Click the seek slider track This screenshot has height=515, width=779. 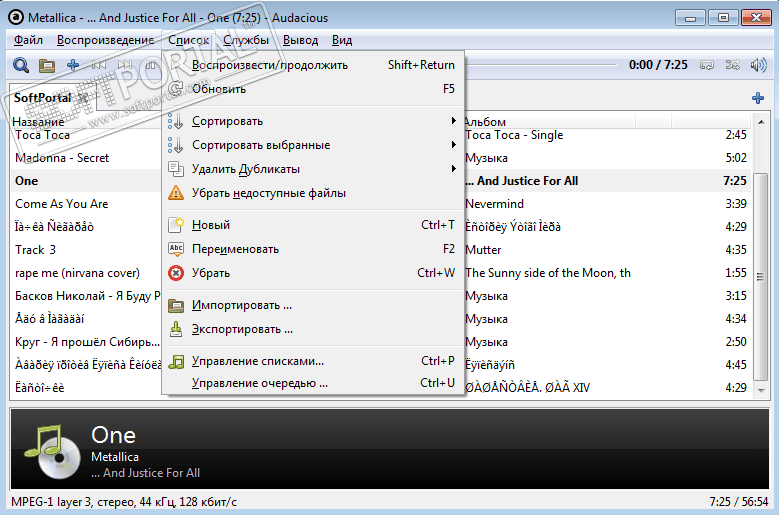coord(541,65)
